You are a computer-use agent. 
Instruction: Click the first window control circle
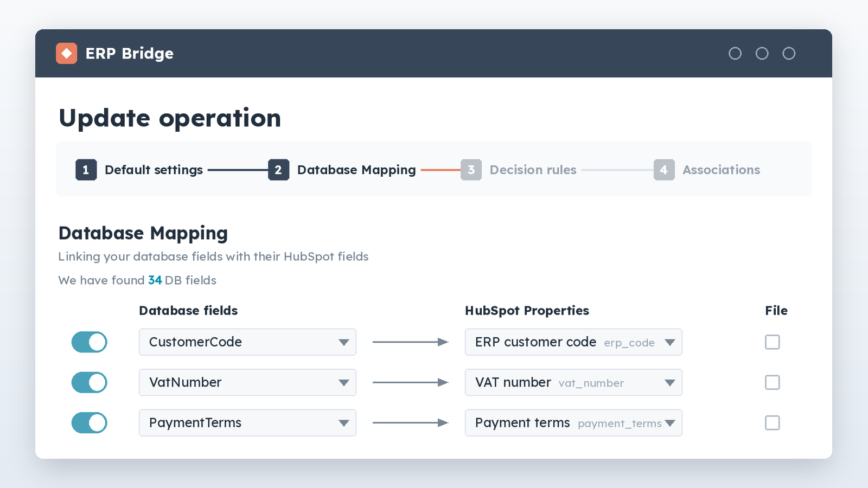735,53
